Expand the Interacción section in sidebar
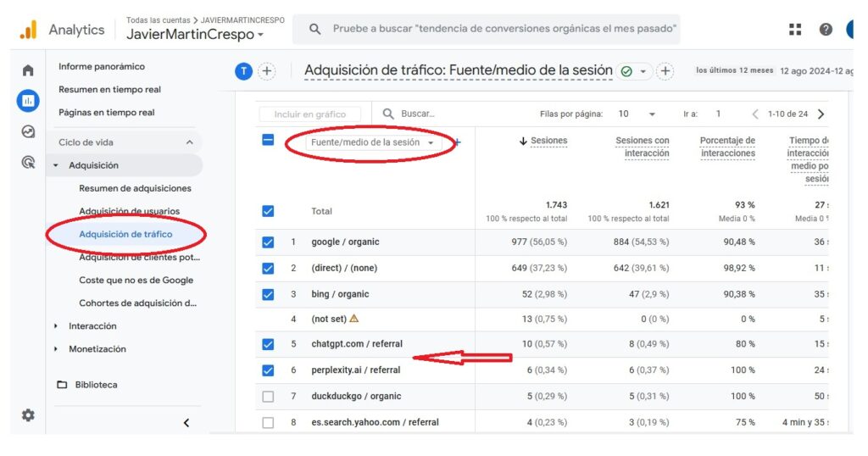Image resolution: width=868 pixels, height=456 pixels. click(92, 326)
